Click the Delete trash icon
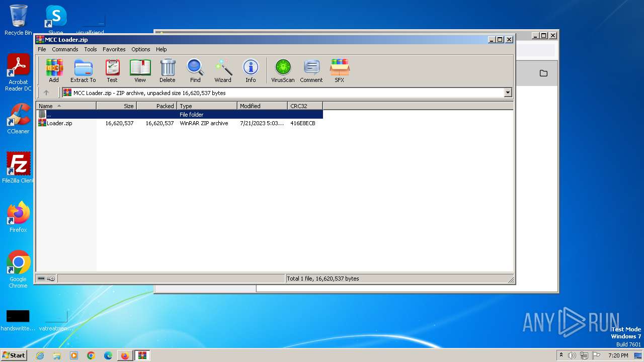The width and height of the screenshot is (644, 362). (168, 70)
